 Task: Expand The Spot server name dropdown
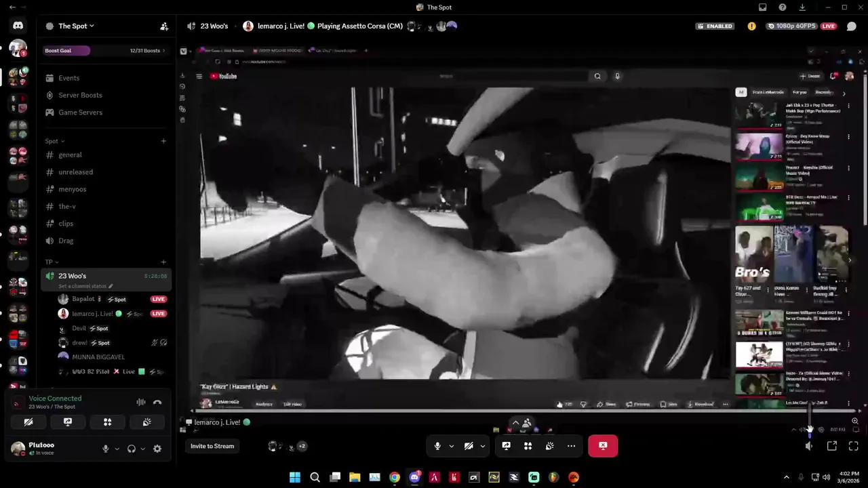coord(75,26)
